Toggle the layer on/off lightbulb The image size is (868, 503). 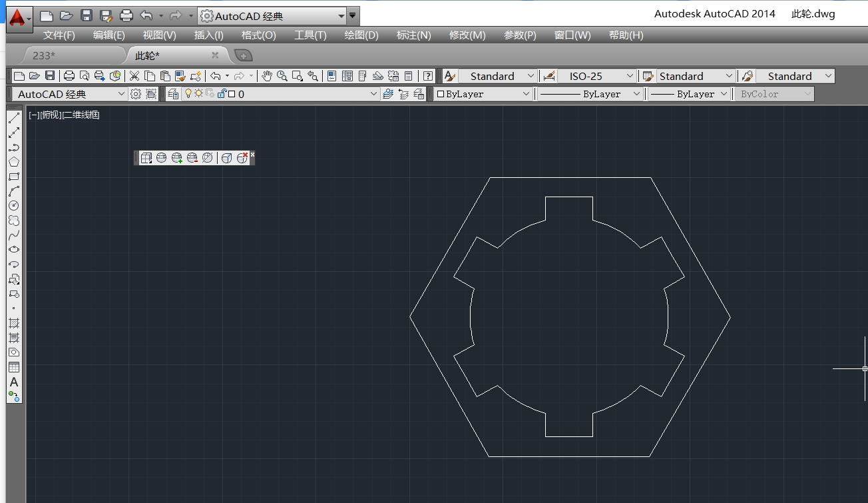pos(188,94)
